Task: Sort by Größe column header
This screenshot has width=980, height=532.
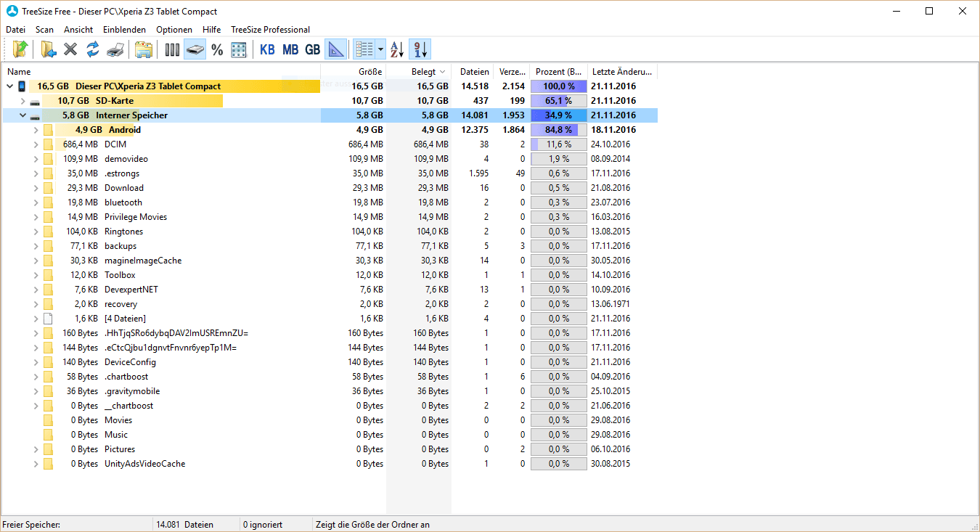Action: pyautogui.click(x=354, y=72)
